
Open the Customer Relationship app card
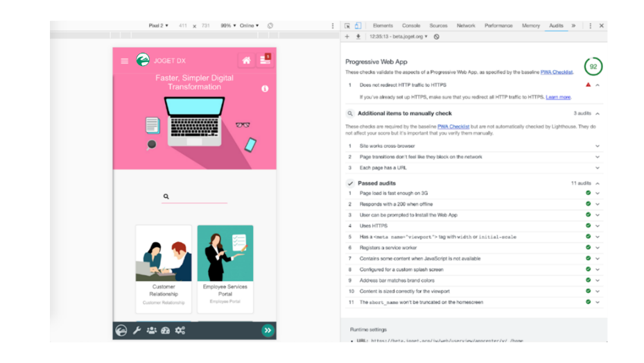click(x=164, y=269)
